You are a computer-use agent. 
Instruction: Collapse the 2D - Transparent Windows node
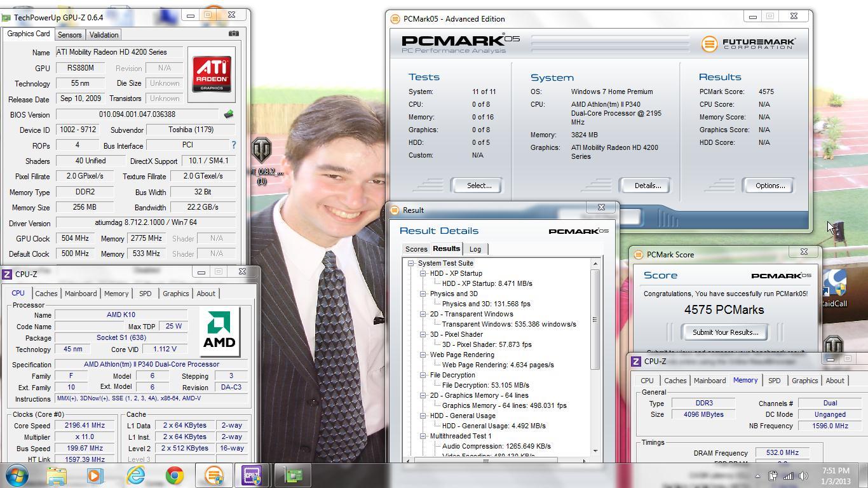pyautogui.click(x=423, y=314)
